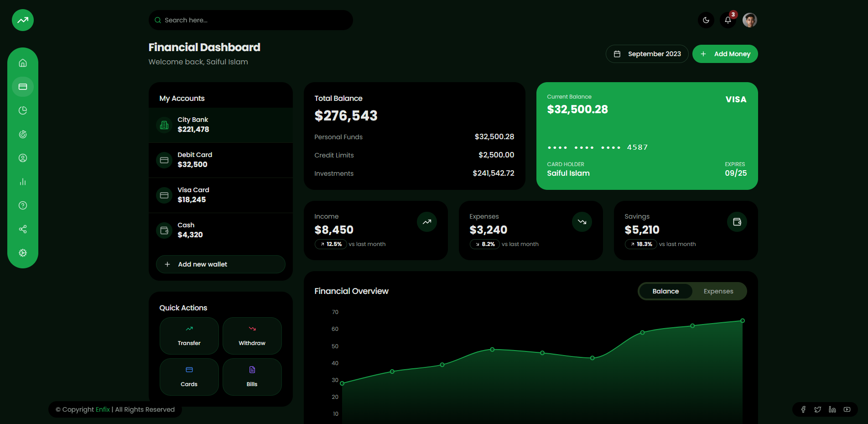This screenshot has height=424, width=868.
Task: Open the user profile sidebar icon
Action: [23, 158]
